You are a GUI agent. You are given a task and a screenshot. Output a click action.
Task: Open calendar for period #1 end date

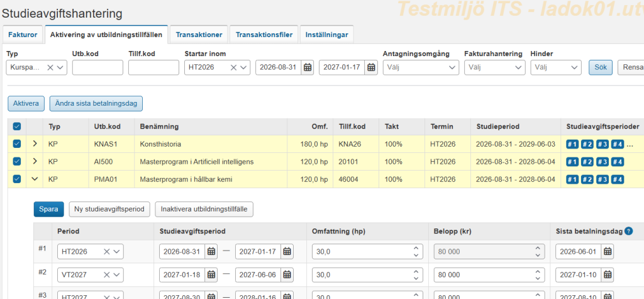287,252
